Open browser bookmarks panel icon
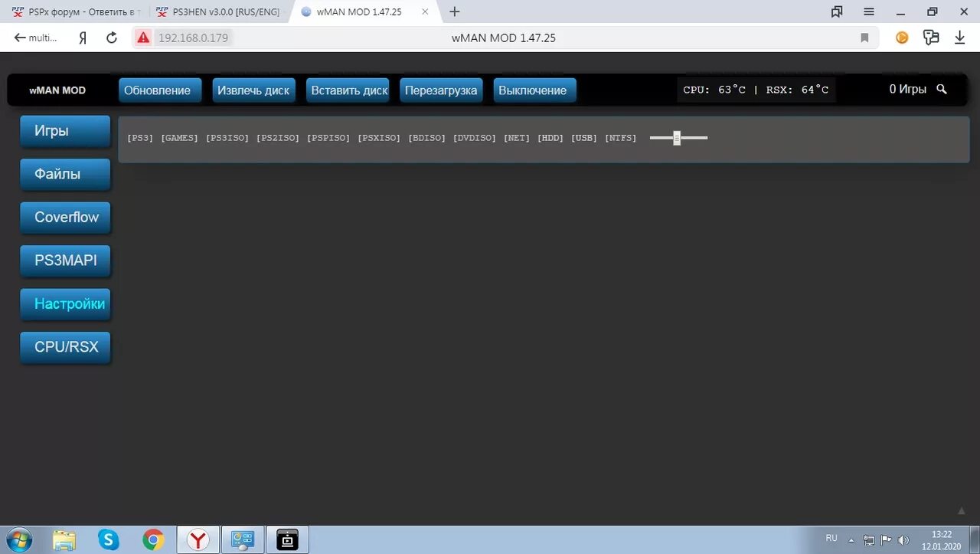Viewport: 980px width, 554px height. (x=837, y=11)
